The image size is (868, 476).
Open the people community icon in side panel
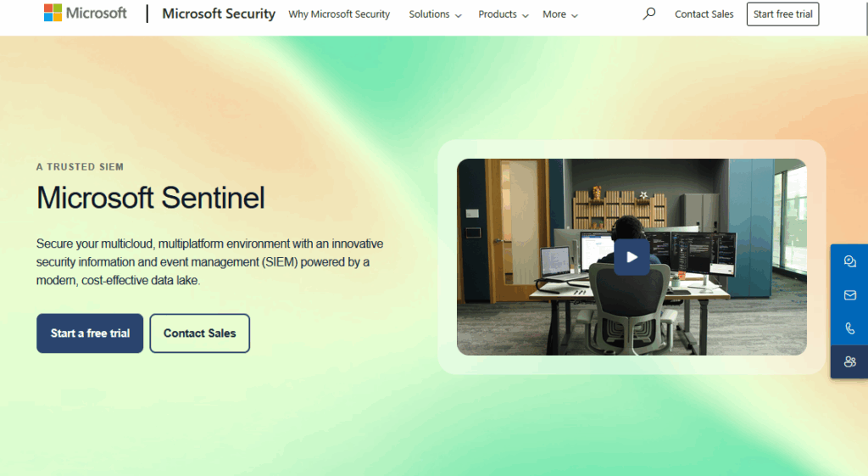[849, 361]
